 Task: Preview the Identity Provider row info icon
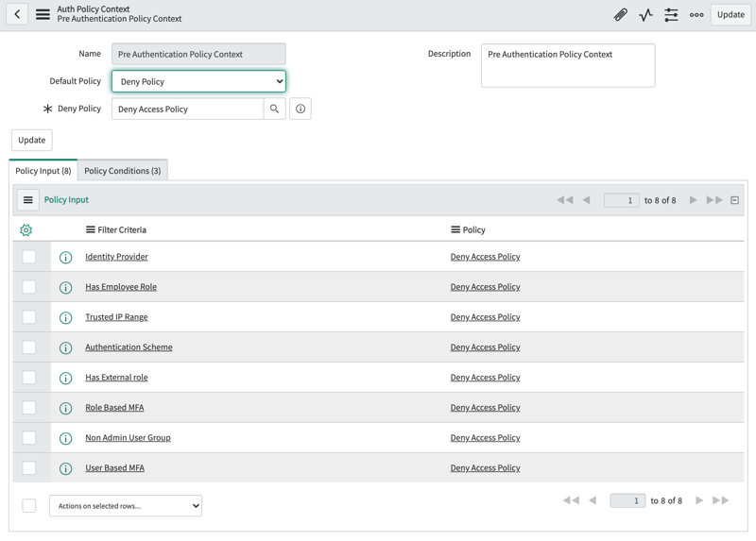(x=65, y=257)
